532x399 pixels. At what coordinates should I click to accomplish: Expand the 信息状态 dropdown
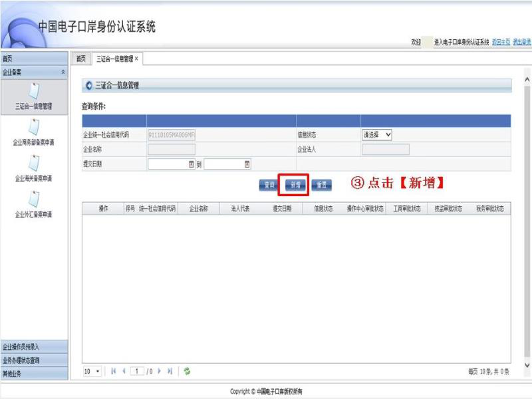click(377, 134)
